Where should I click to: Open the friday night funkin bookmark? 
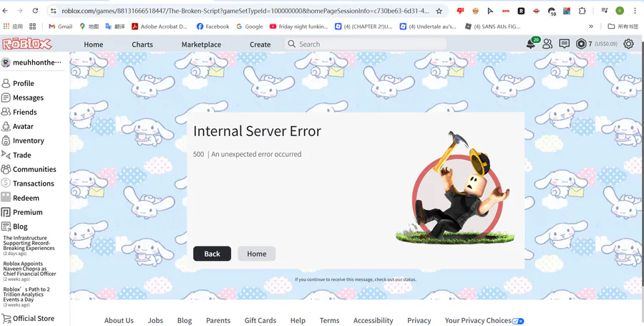pyautogui.click(x=299, y=27)
